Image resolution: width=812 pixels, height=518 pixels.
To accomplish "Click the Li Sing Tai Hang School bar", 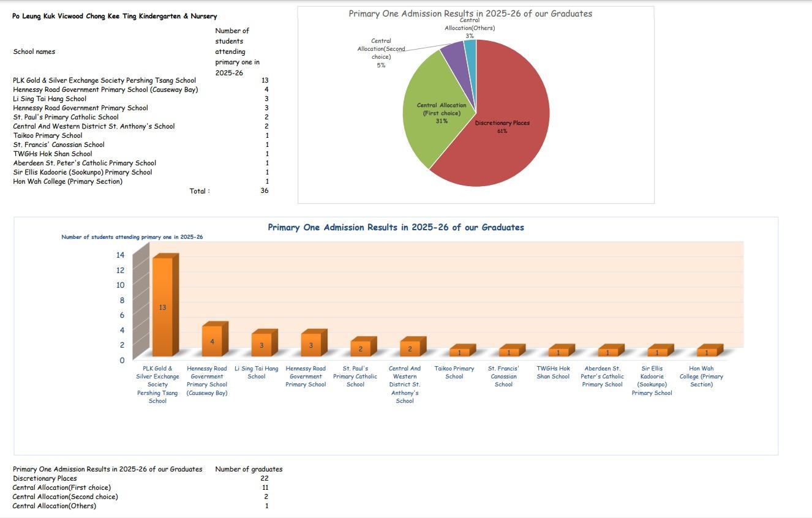I will pos(264,342).
